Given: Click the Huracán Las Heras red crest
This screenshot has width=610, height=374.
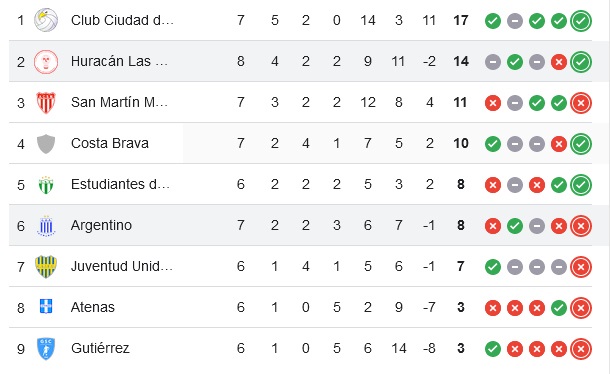Looking at the screenshot, I should (46, 61).
